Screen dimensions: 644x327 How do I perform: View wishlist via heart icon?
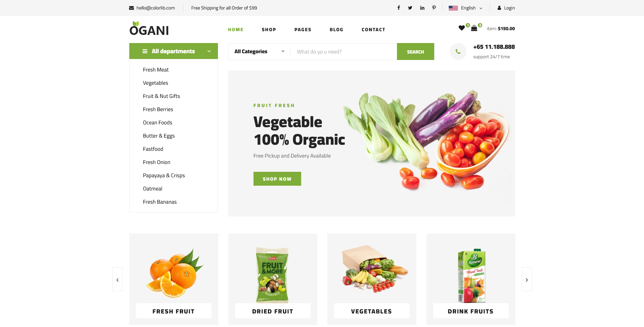[x=462, y=28]
